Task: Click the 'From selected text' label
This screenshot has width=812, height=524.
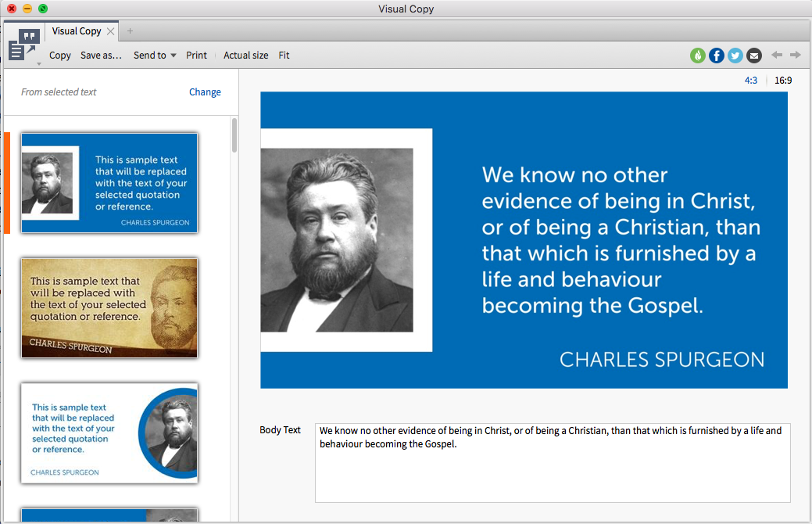Action: [59, 92]
